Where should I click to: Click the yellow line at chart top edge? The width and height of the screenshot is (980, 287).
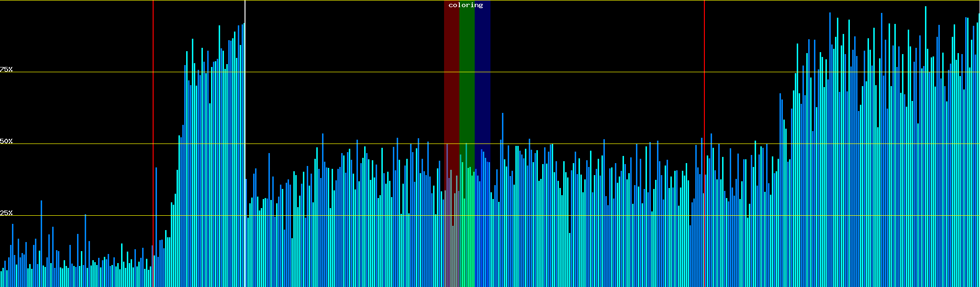coord(335,0)
